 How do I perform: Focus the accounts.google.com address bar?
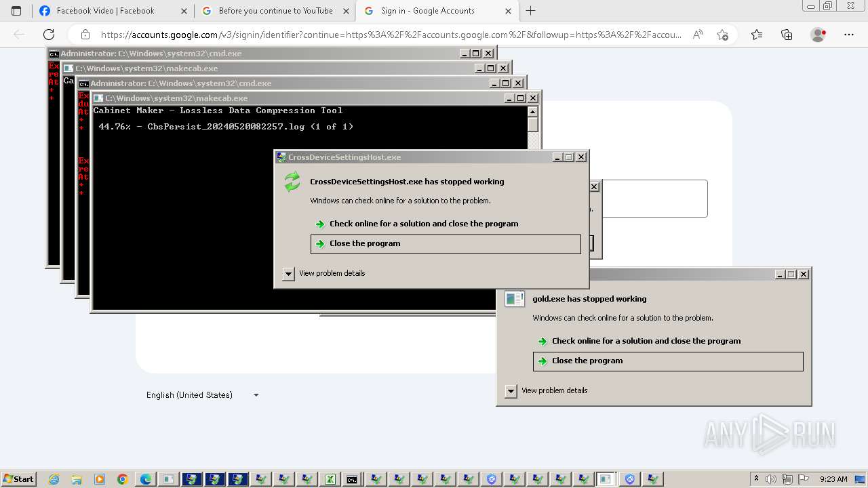click(391, 35)
